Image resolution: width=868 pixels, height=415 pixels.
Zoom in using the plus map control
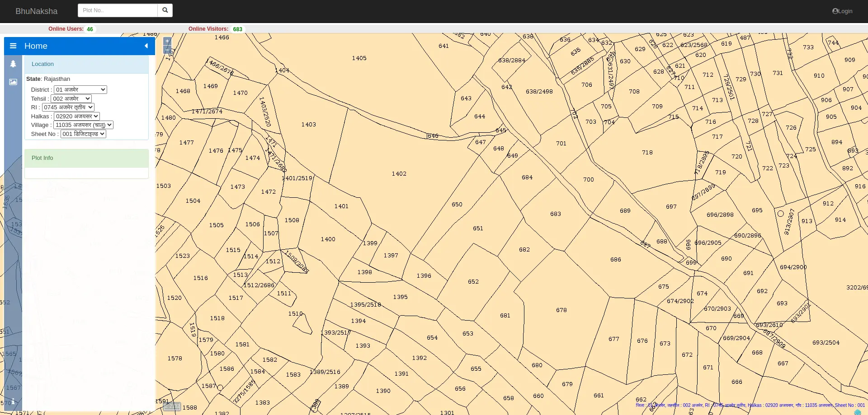pos(167,41)
